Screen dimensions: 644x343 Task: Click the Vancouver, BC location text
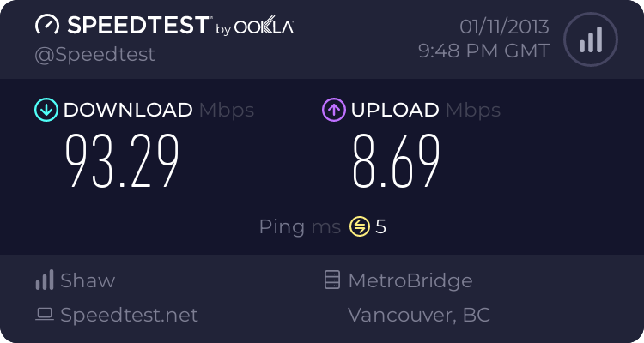click(x=419, y=315)
